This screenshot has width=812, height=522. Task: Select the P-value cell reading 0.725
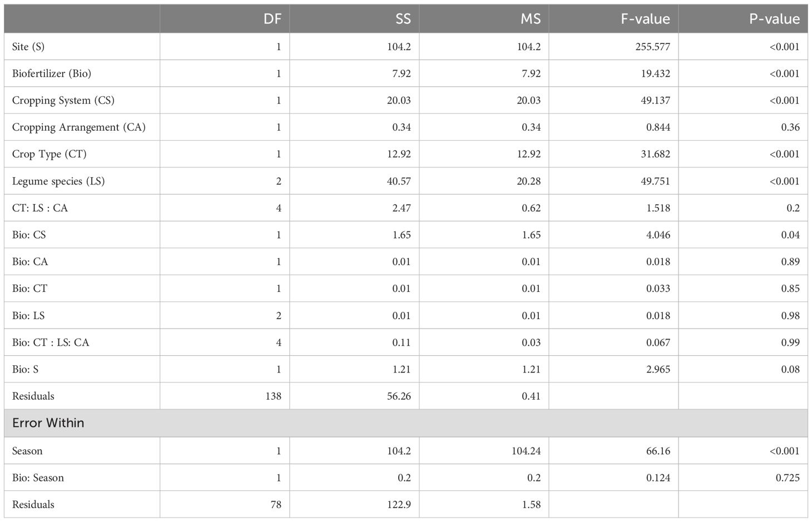788,478
